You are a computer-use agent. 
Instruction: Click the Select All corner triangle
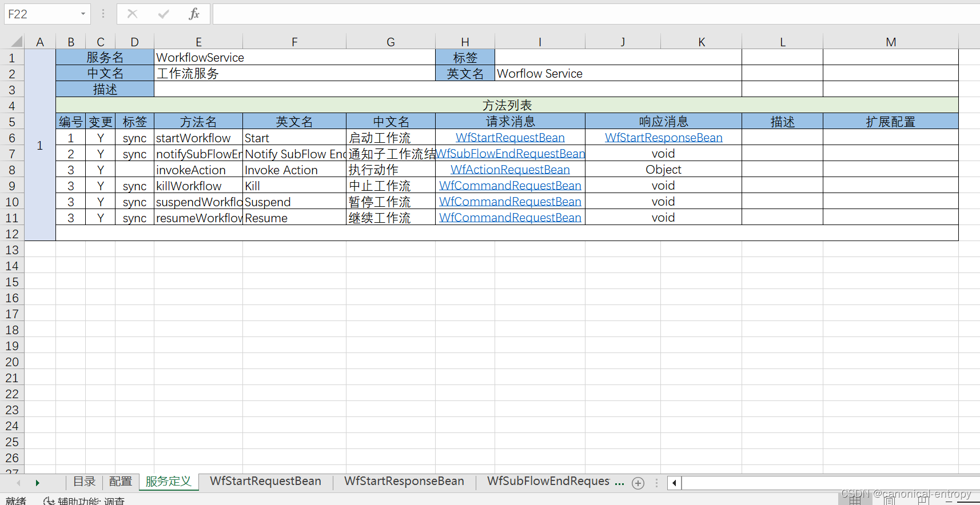pyautogui.click(x=17, y=41)
